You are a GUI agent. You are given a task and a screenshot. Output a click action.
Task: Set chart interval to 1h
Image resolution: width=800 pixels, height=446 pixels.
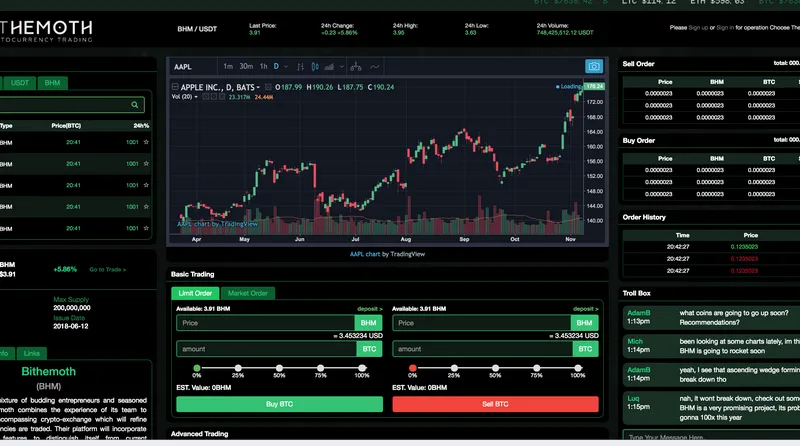coord(263,66)
